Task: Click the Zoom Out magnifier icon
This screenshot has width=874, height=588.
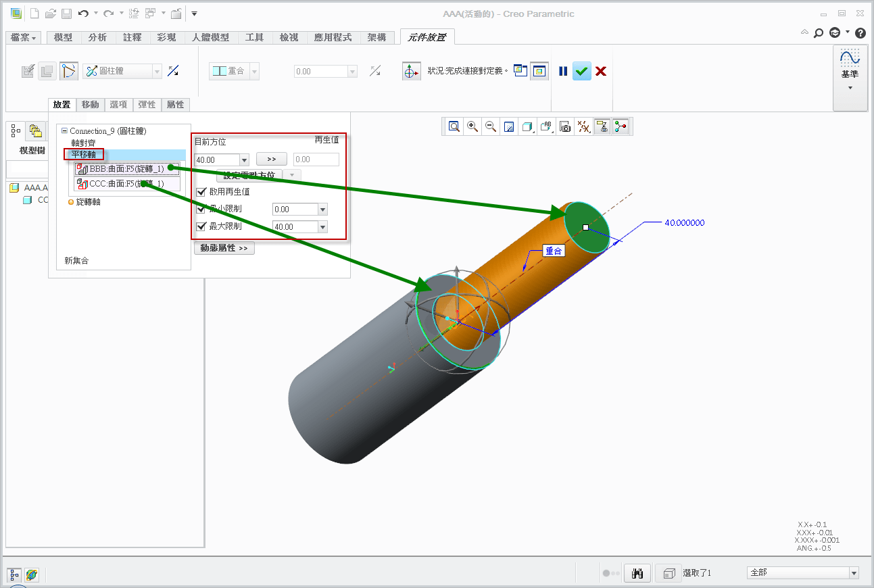Action: (x=491, y=126)
